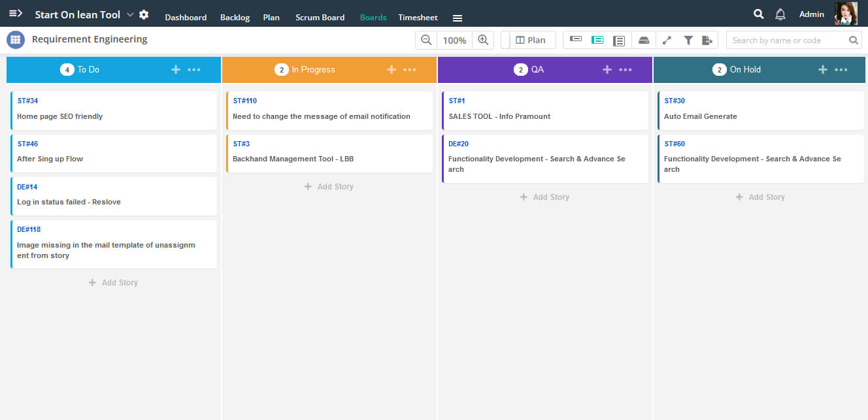
Task: Open defect DE#20 link
Action: click(459, 144)
